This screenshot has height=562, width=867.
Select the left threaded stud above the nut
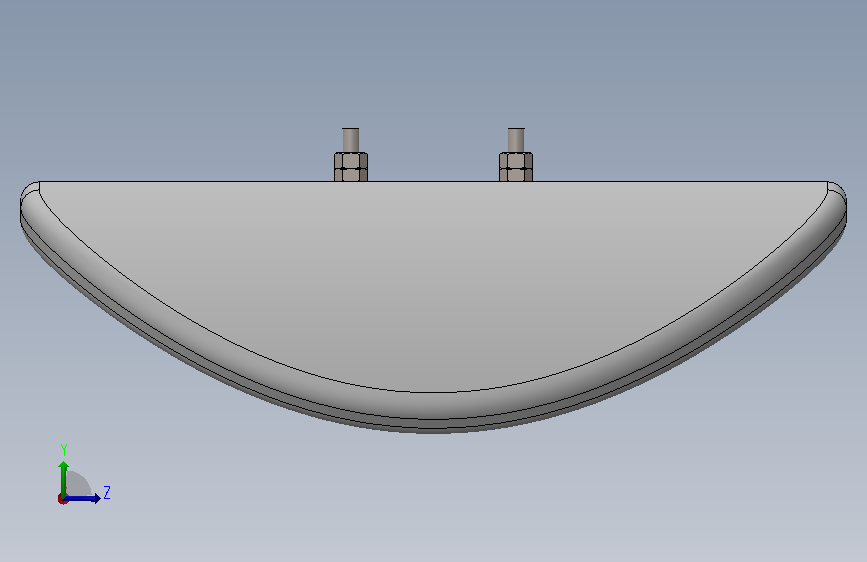click(x=351, y=140)
